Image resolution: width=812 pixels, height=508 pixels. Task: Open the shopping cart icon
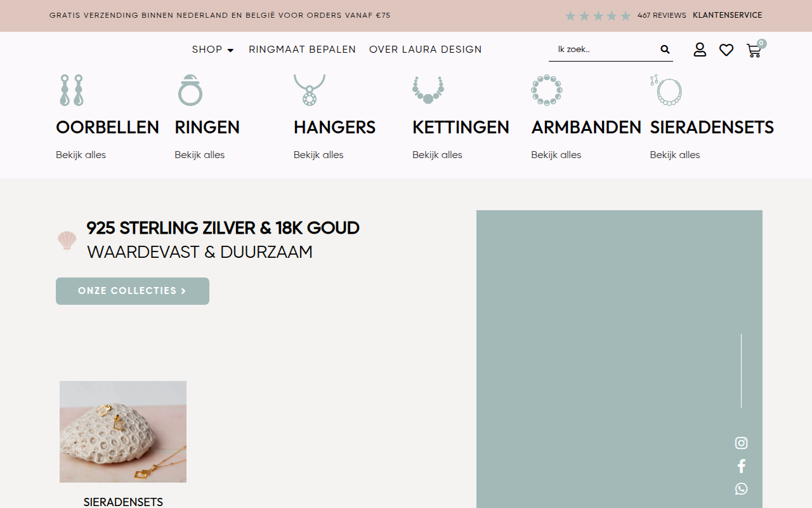point(754,50)
